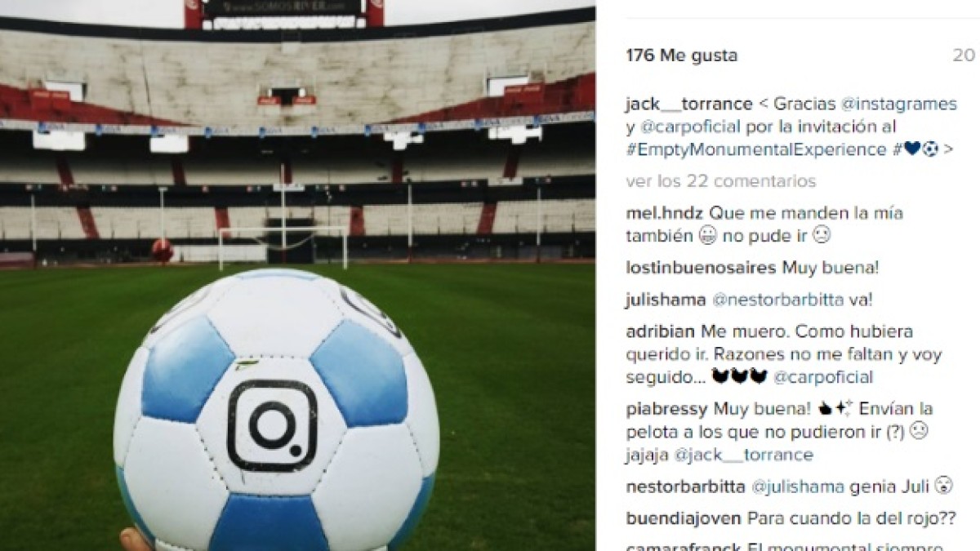Screen dimensions: 980x551
Task: Open piabressy commenter profile
Action: pos(667,409)
